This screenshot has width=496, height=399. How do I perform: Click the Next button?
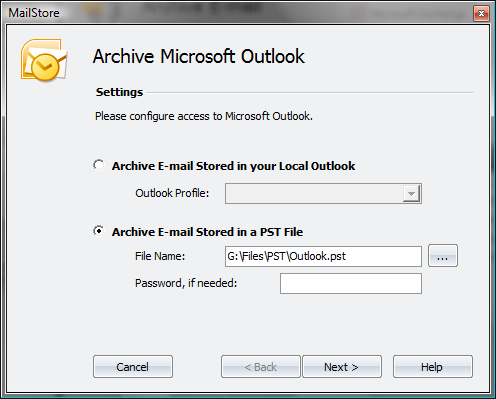click(x=342, y=367)
